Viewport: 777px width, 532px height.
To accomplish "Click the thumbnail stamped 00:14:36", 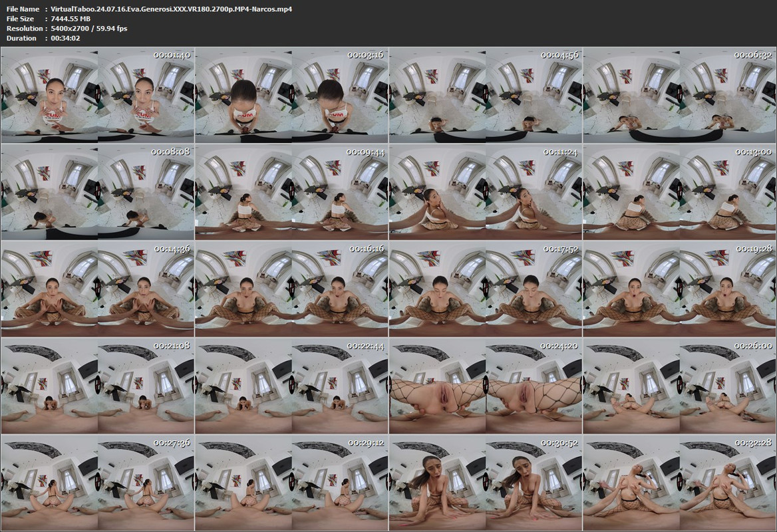I will point(98,289).
